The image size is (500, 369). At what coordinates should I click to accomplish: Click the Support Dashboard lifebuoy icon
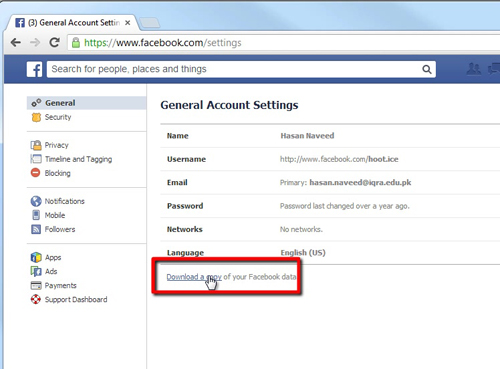coord(36,299)
